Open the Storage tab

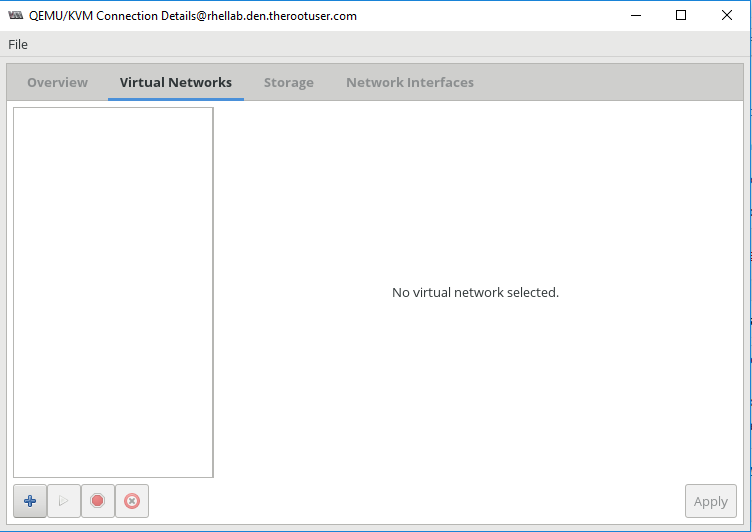289,83
